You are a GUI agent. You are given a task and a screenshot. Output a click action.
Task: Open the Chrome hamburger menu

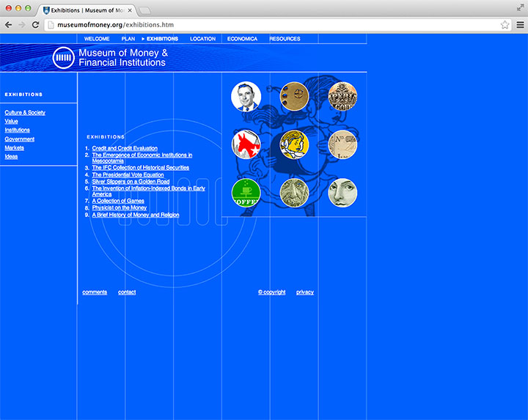[x=520, y=25]
